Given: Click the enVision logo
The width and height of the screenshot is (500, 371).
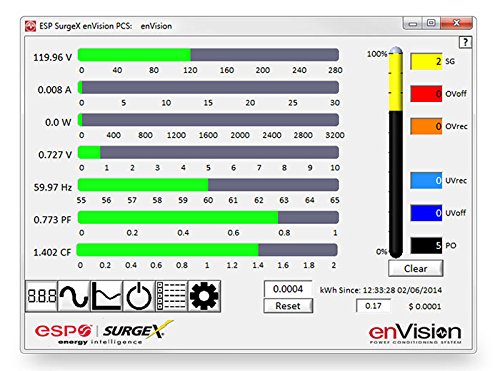Looking at the screenshot, I should point(415,333).
